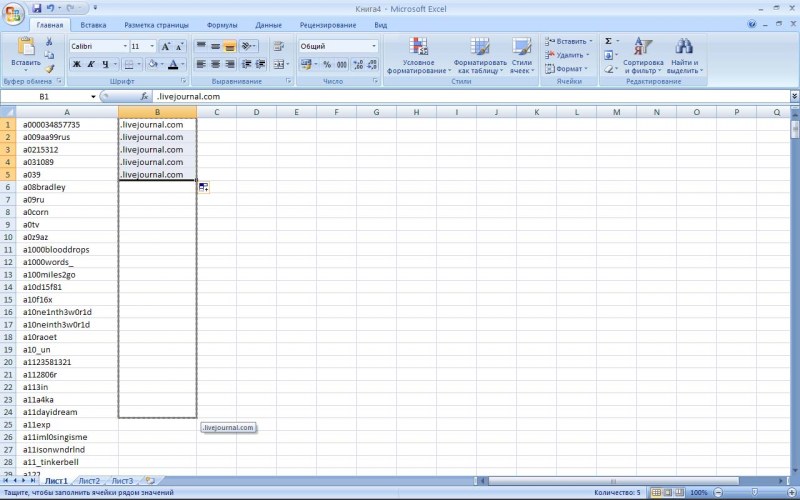Switch to the Формулы tab
Image resolution: width=800 pixels, height=500 pixels.
coord(222,25)
